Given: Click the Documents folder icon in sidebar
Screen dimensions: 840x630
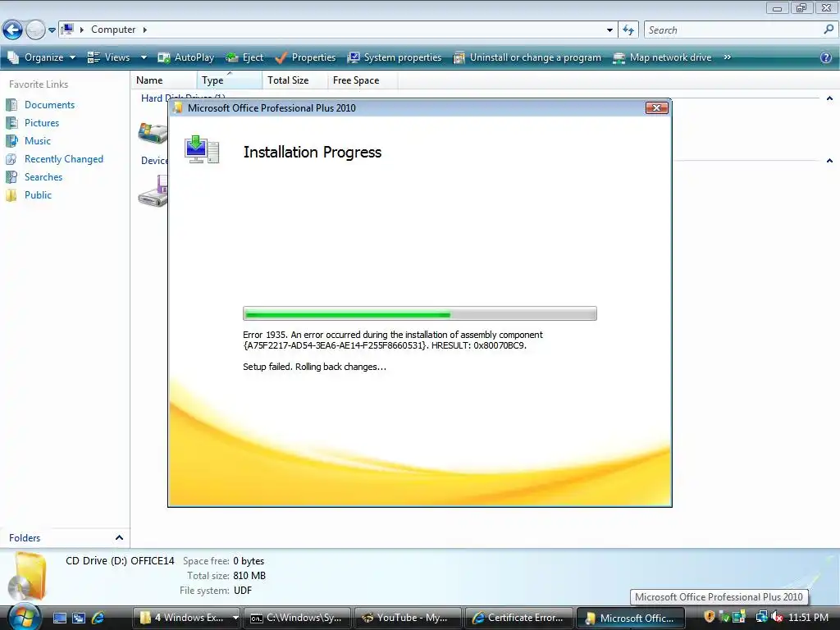Looking at the screenshot, I should pyautogui.click(x=11, y=105).
